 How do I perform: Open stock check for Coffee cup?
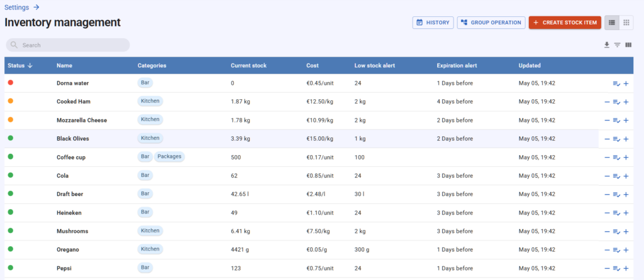[x=616, y=158]
